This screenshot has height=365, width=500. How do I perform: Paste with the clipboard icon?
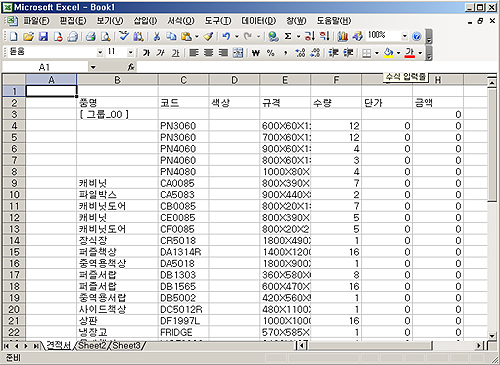(x=186, y=36)
